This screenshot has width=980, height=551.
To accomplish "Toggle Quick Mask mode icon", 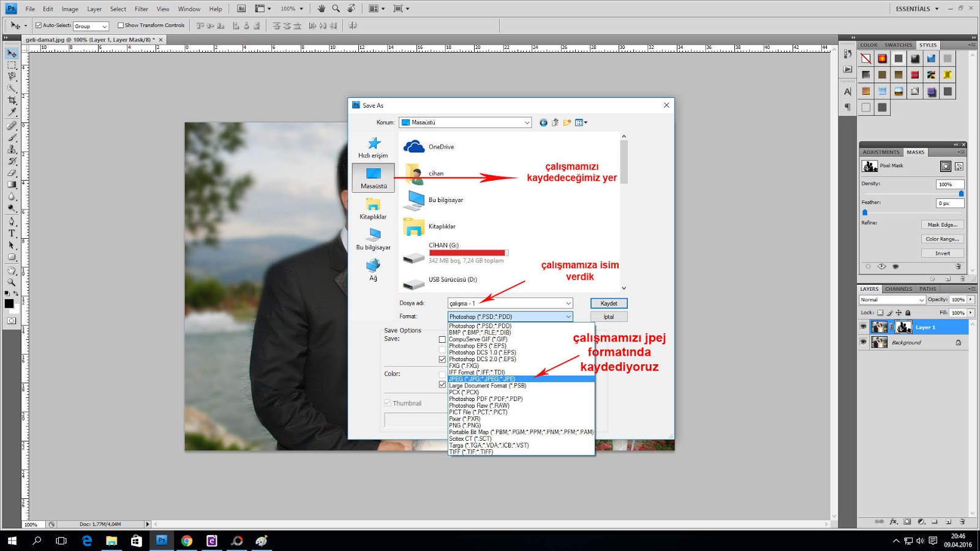I will (x=12, y=320).
